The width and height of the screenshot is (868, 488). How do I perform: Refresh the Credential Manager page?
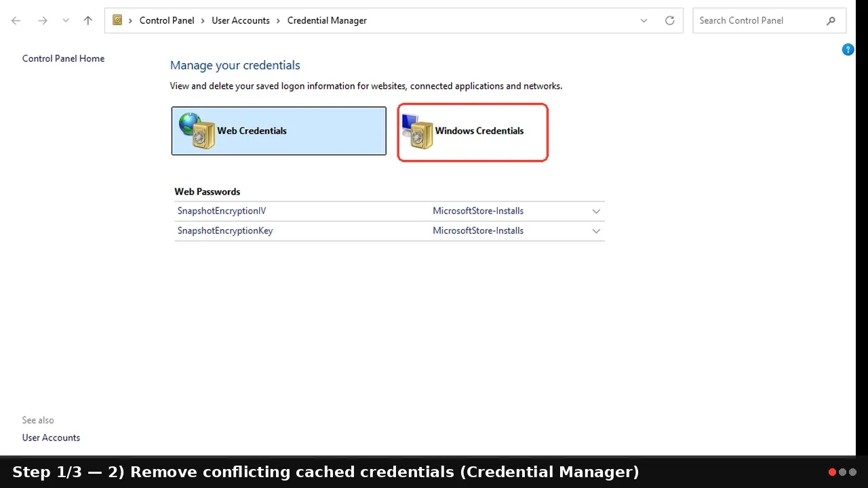tap(670, 20)
